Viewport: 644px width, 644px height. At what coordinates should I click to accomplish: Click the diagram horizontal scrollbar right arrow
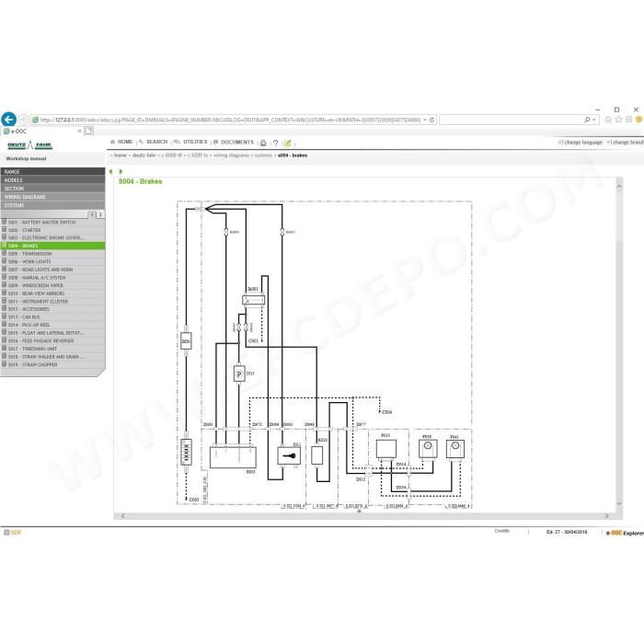(606, 516)
